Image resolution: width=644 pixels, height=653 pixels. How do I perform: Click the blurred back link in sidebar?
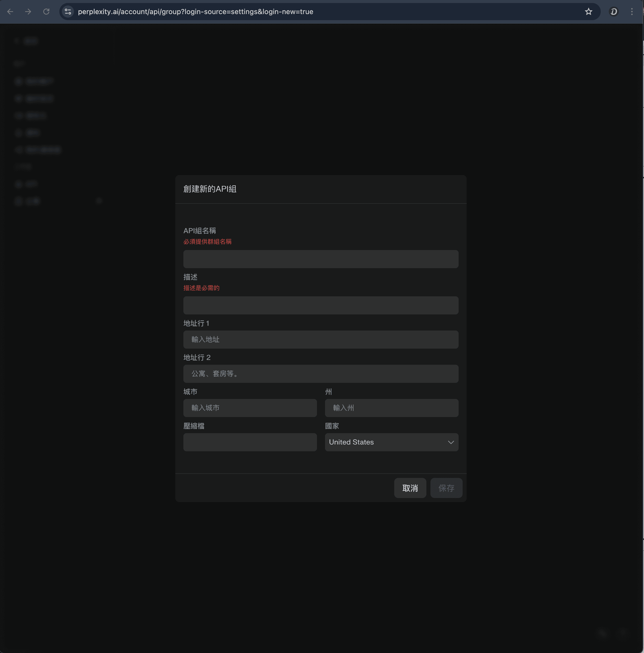pyautogui.click(x=27, y=41)
